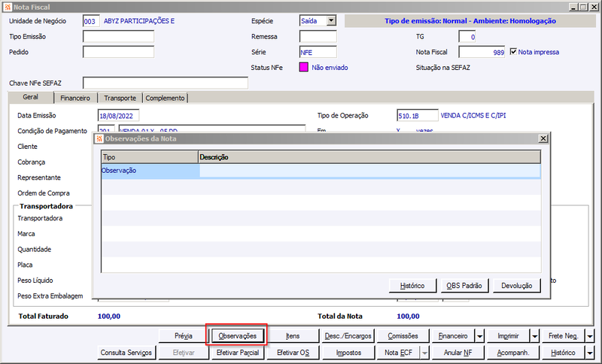Click the Chave NFe SEFAZ input field
The height and width of the screenshot is (364, 602).
pos(166,83)
